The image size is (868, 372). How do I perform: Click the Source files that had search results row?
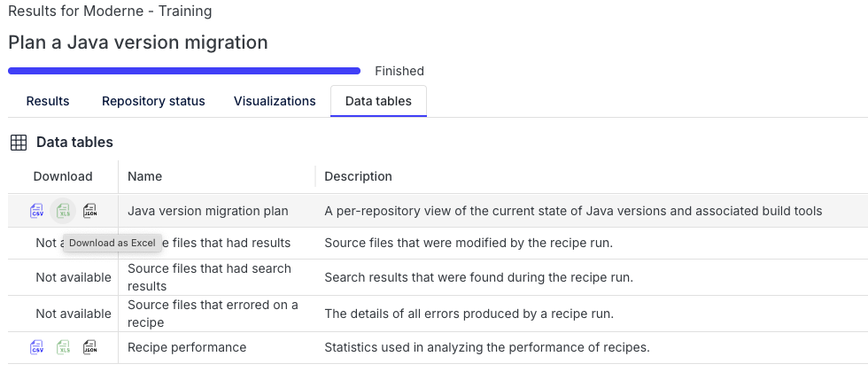pos(209,277)
